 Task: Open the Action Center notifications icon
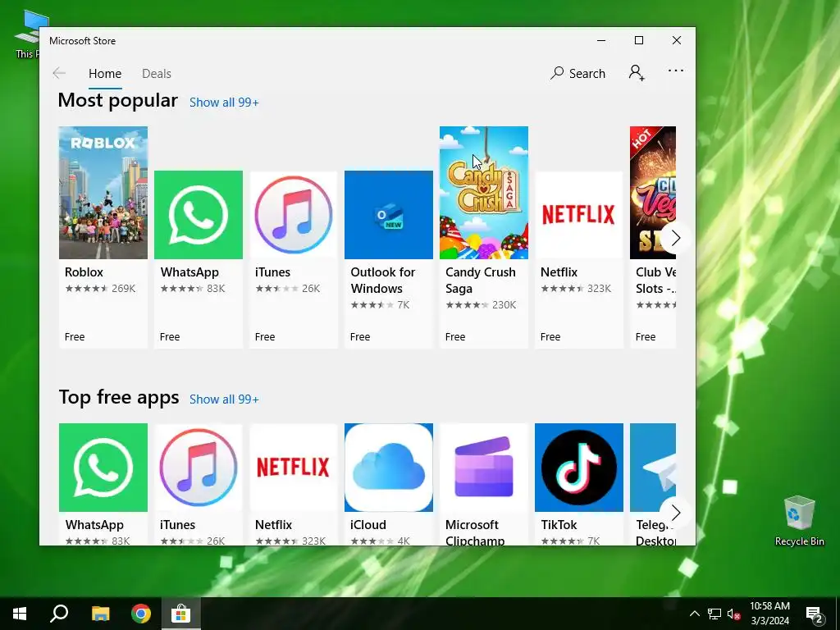(x=814, y=615)
